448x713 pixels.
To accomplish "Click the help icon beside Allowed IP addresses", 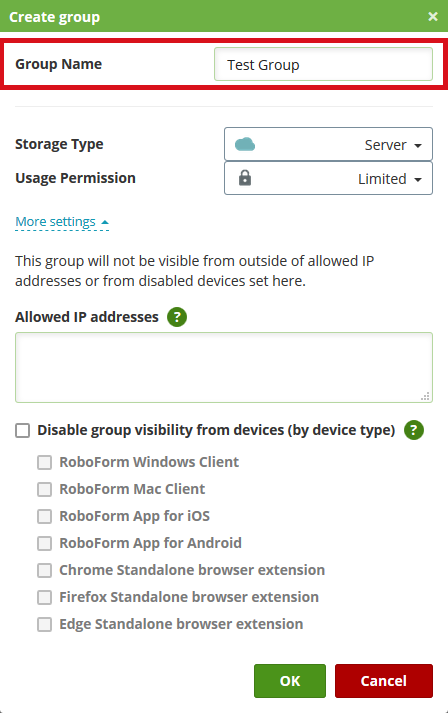I will pyautogui.click(x=177, y=317).
